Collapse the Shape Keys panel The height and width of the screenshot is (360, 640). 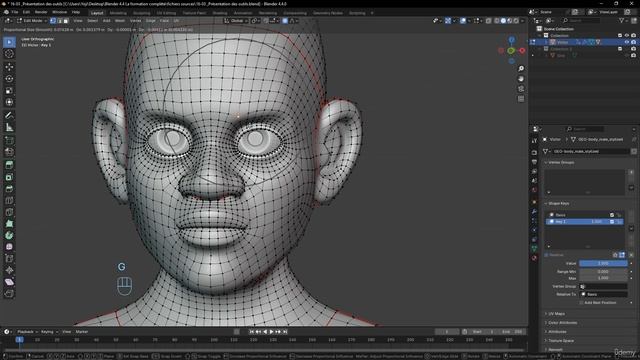click(558, 203)
